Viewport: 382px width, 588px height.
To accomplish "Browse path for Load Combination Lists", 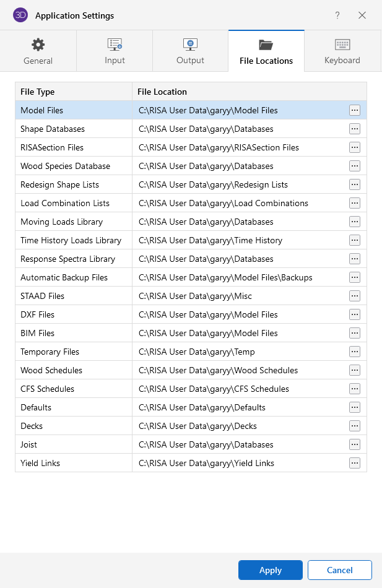I will 355,203.
